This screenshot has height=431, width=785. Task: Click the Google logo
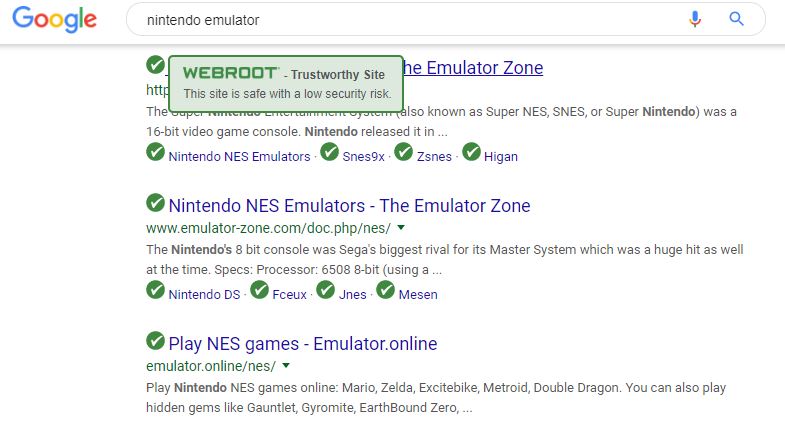tap(55, 20)
